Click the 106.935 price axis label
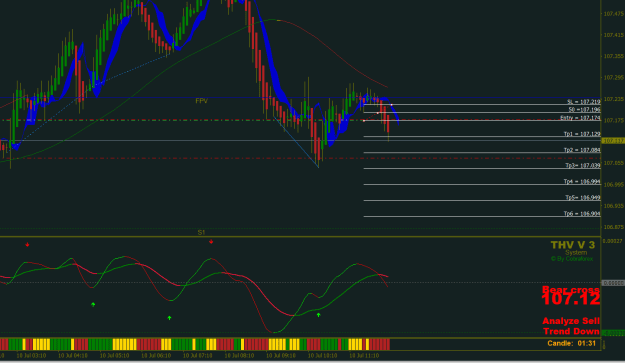Image resolution: width=625 pixels, height=363 pixels. click(x=613, y=206)
